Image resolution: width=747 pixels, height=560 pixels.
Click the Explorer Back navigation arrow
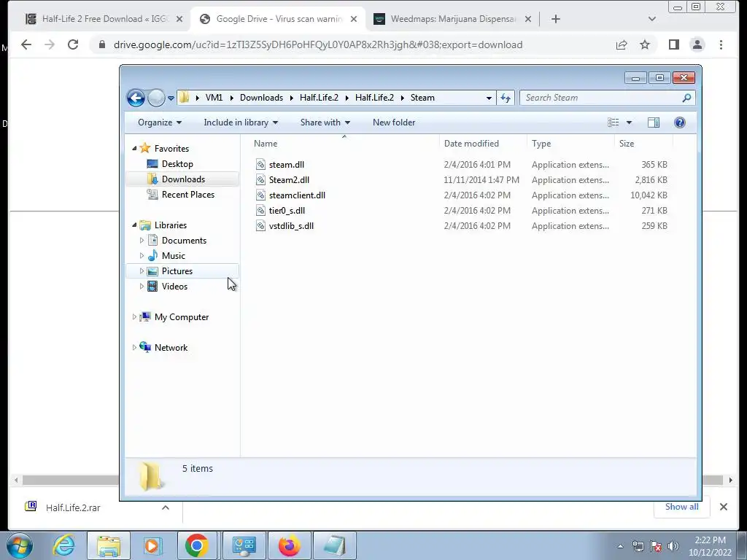pyautogui.click(x=136, y=98)
